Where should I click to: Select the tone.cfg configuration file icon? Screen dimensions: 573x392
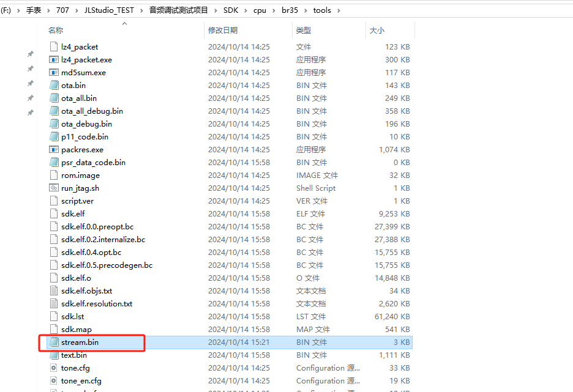pos(54,368)
